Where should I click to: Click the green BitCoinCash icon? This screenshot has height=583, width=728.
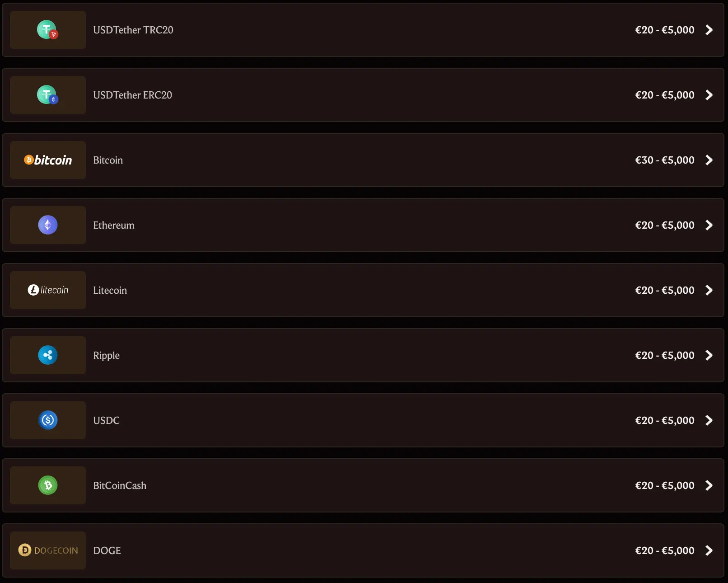click(48, 485)
